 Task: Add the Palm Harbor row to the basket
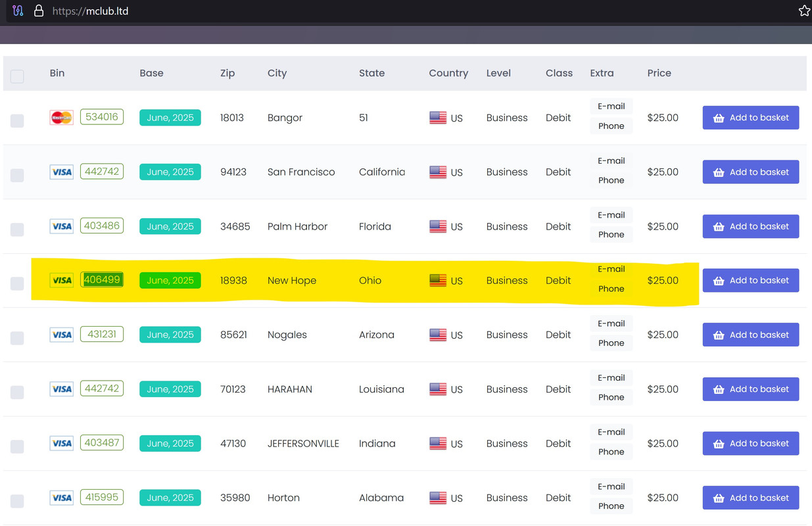click(751, 226)
